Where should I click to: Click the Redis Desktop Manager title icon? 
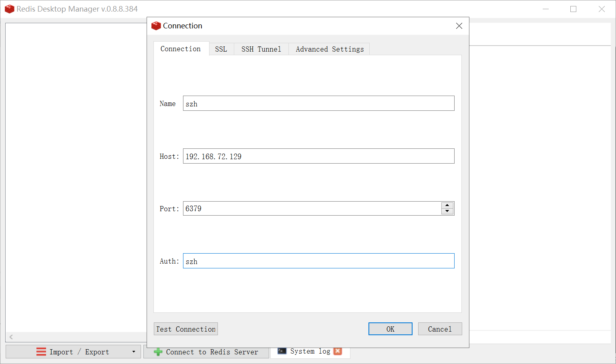click(9, 9)
